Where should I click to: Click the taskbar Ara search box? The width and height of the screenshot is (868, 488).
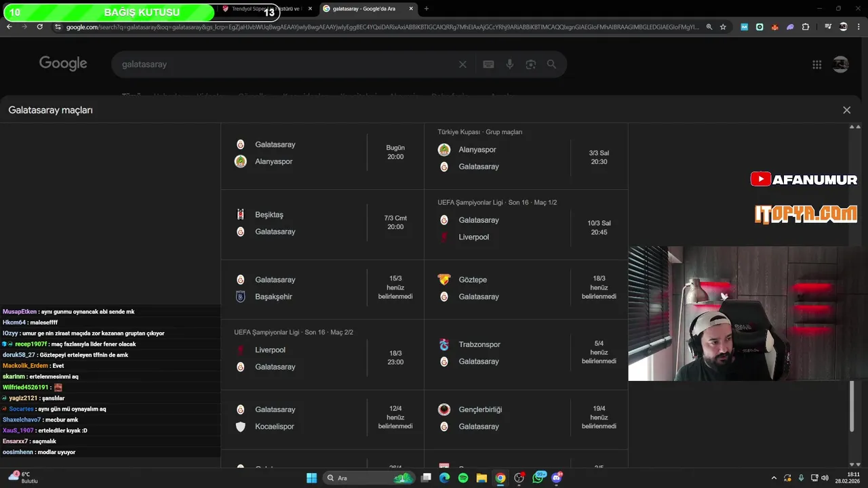coord(368,478)
